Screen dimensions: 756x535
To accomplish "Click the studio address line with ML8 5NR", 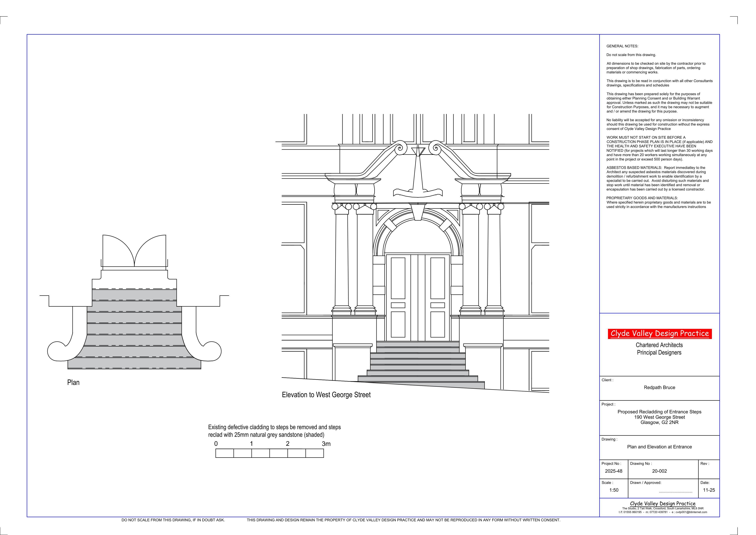I will (x=663, y=508).
